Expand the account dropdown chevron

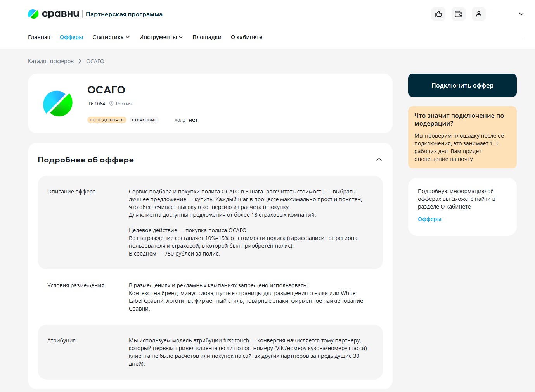click(521, 14)
